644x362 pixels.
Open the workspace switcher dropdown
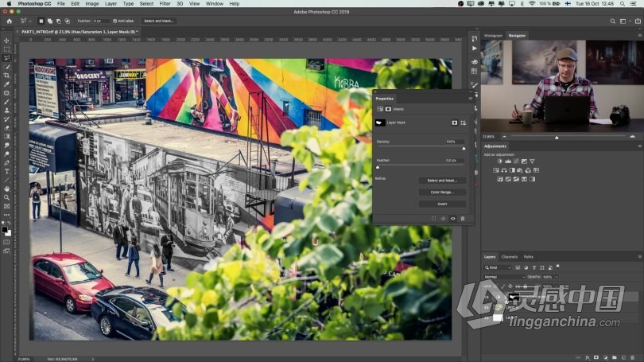pyautogui.click(x=623, y=21)
